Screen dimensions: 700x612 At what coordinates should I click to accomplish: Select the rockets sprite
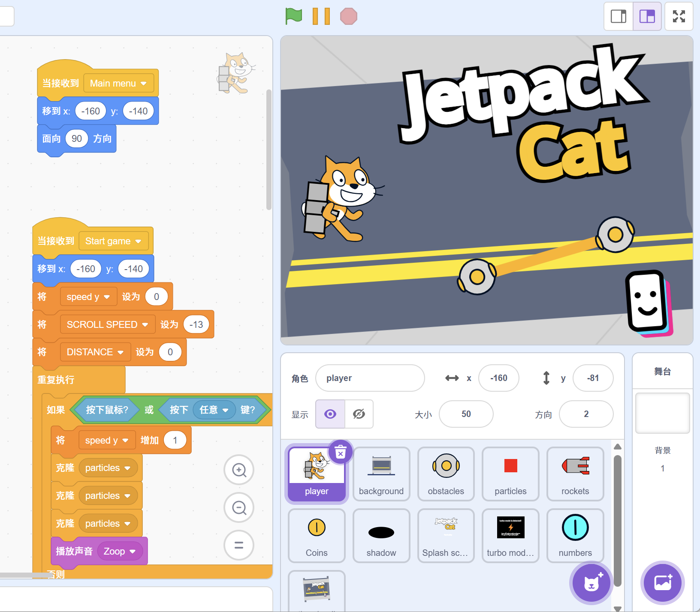click(x=575, y=474)
